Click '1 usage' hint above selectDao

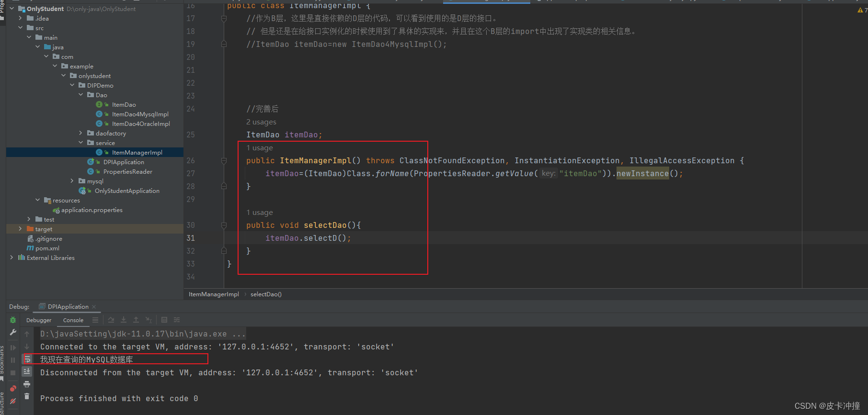tap(260, 213)
